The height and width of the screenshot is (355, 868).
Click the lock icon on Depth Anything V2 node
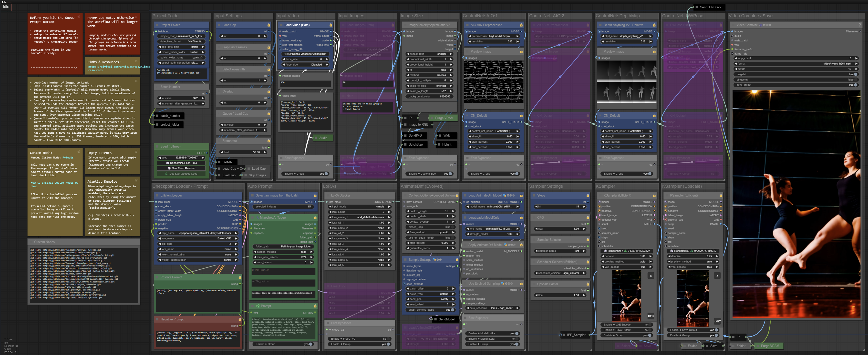coord(654,25)
